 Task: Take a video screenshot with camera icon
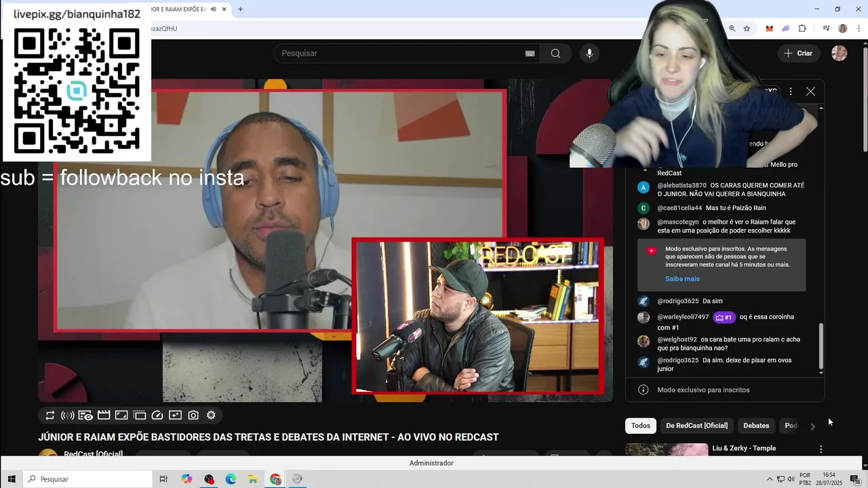(x=193, y=415)
